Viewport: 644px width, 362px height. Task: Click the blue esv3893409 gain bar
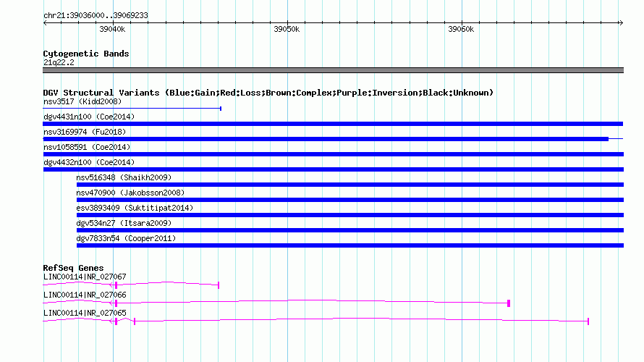point(350,215)
